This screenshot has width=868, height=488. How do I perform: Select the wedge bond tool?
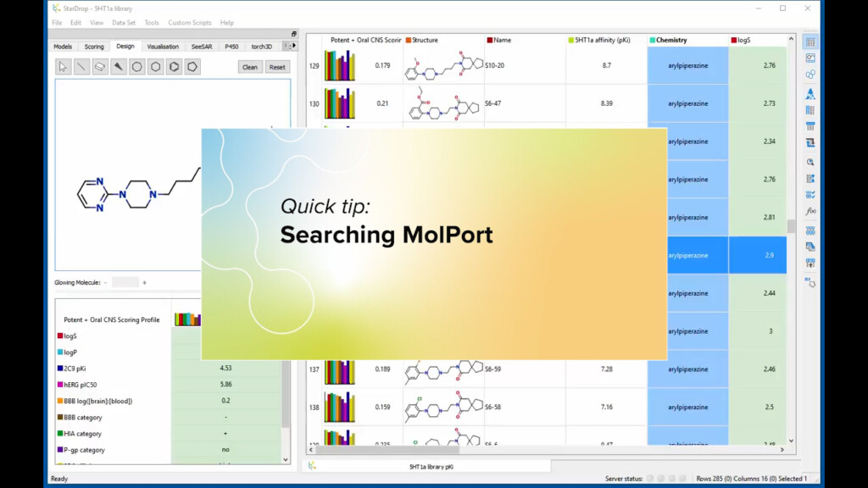coord(118,66)
